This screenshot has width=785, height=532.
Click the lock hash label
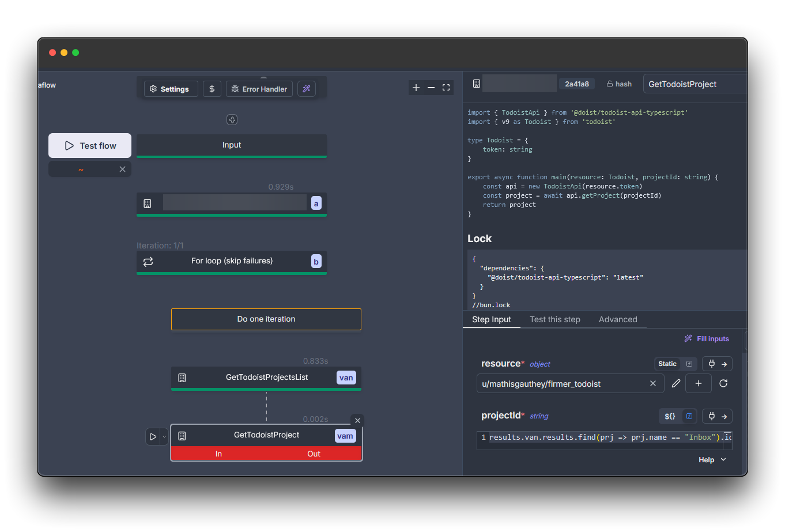[x=619, y=84]
